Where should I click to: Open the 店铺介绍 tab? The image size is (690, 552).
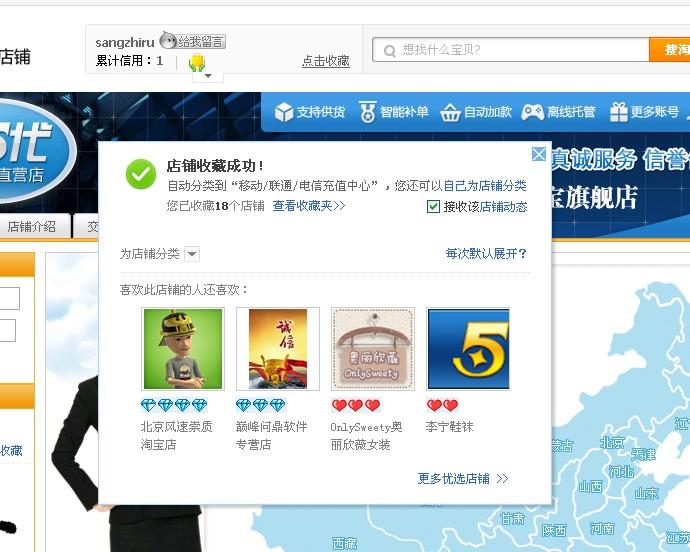32,226
